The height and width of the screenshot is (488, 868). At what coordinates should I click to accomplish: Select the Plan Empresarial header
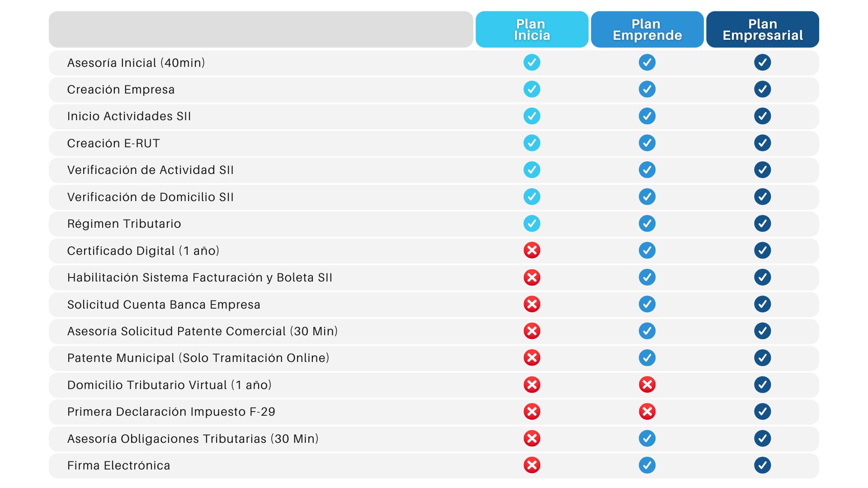click(x=763, y=29)
